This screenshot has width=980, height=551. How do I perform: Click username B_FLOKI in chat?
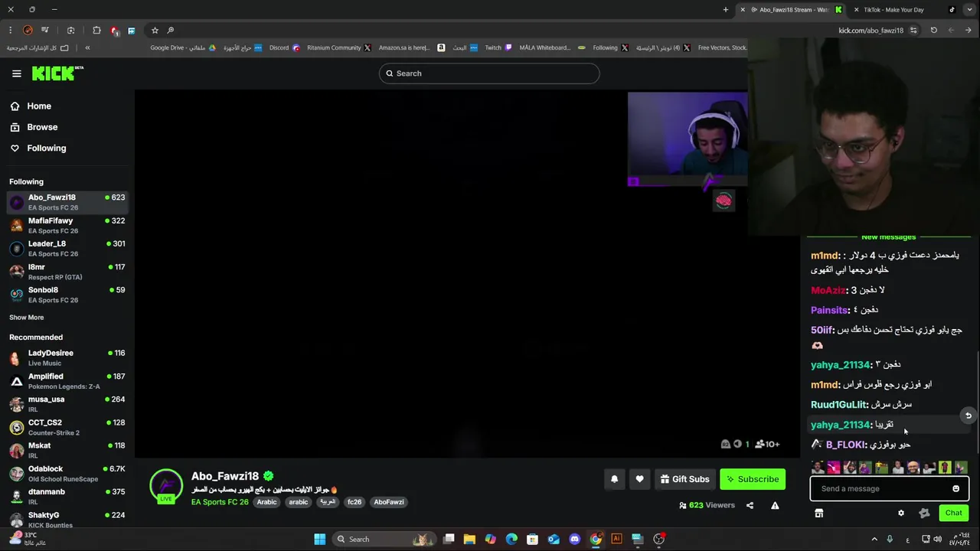pos(845,445)
